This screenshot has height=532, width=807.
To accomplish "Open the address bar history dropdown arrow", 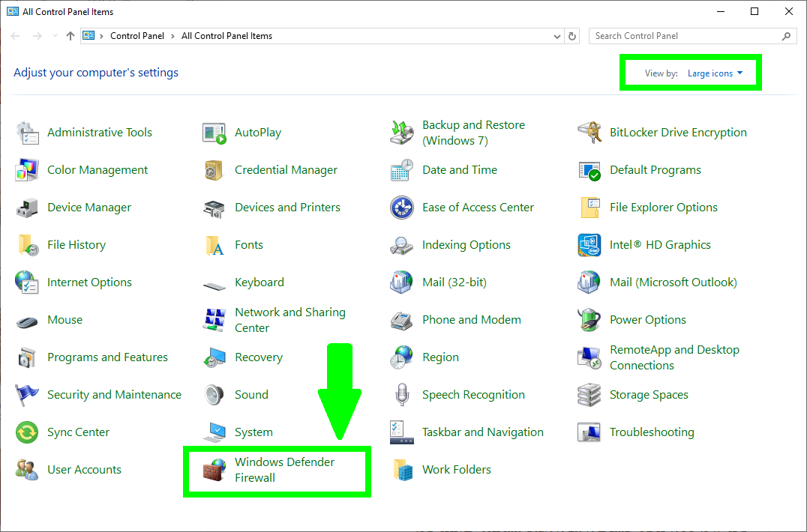I will 556,36.
